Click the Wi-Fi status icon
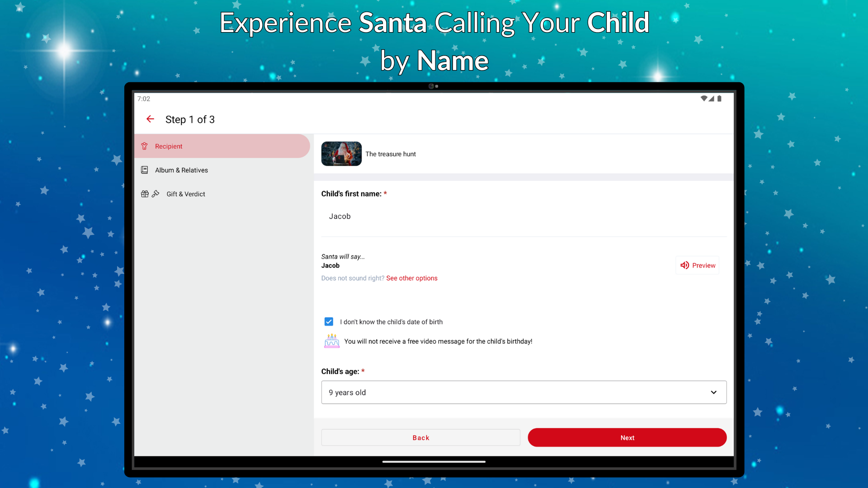868x488 pixels. pos(703,99)
